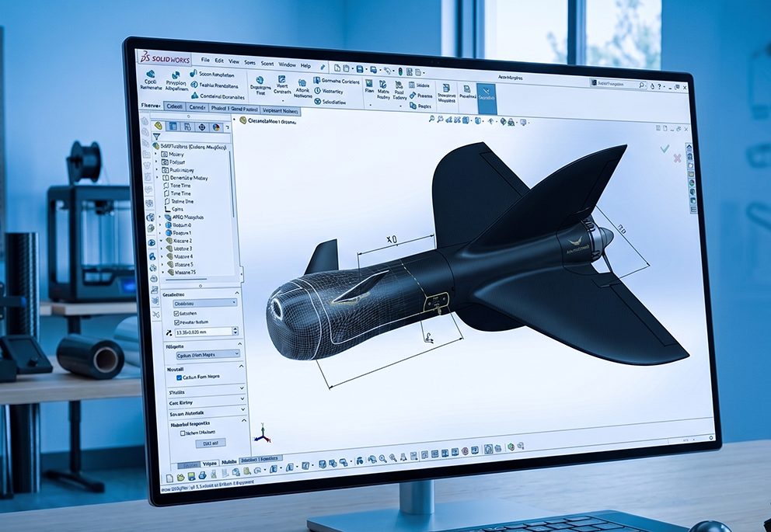Select the filter funnel icon in feature tree
Screen dimensions: 771x532
pyautogui.click(x=157, y=137)
